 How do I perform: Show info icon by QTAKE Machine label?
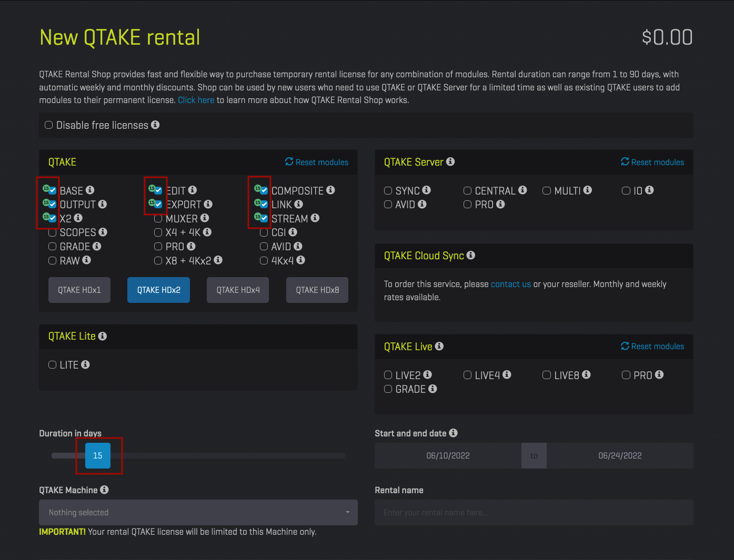coord(104,490)
